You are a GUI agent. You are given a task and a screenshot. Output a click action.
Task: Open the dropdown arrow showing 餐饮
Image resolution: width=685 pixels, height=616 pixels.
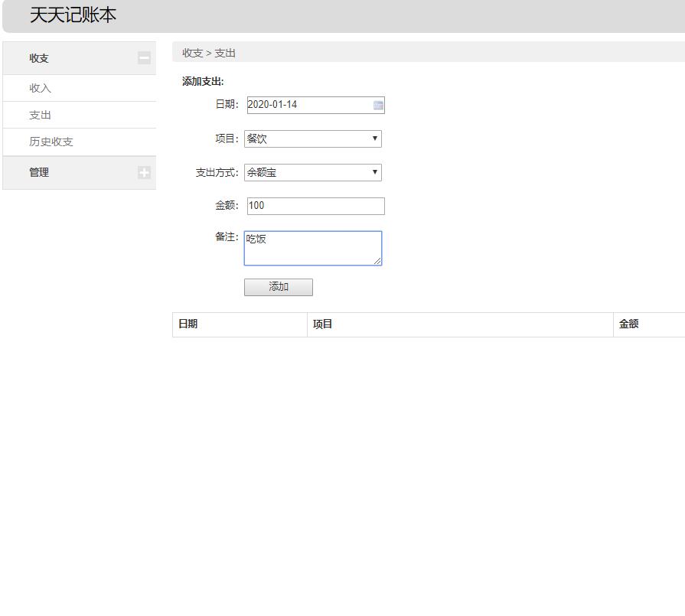[374, 139]
